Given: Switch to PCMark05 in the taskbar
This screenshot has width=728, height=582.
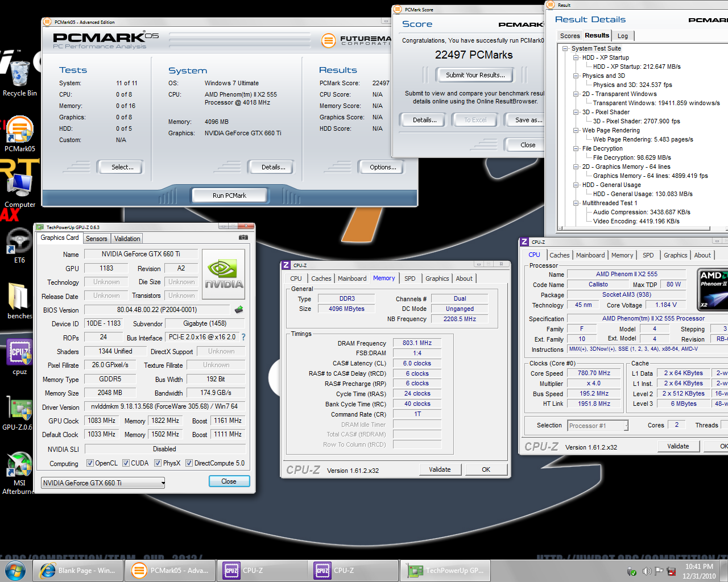Looking at the screenshot, I should pos(169,571).
